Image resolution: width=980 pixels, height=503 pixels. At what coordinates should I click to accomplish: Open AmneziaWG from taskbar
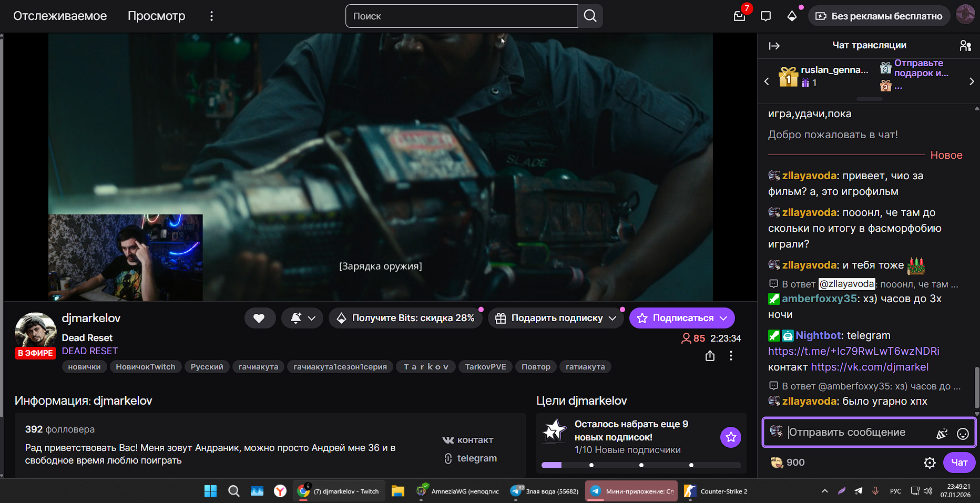tap(457, 491)
